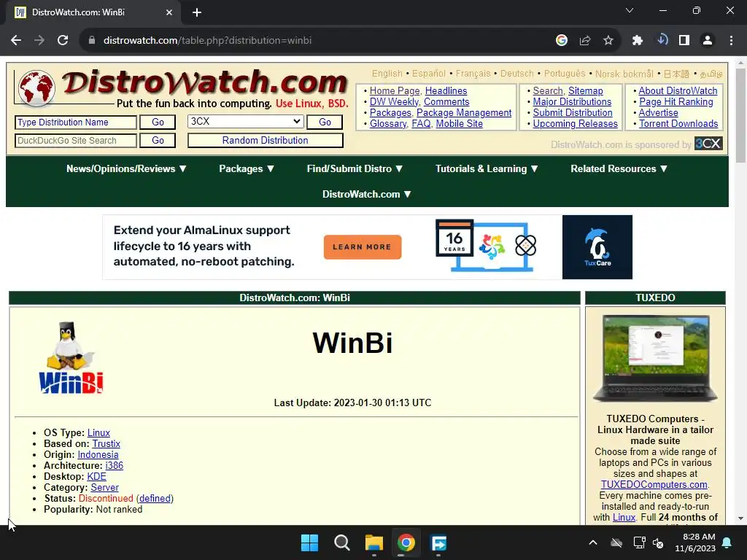Open the (defined) status link
The height and width of the screenshot is (560, 747).
click(x=155, y=498)
